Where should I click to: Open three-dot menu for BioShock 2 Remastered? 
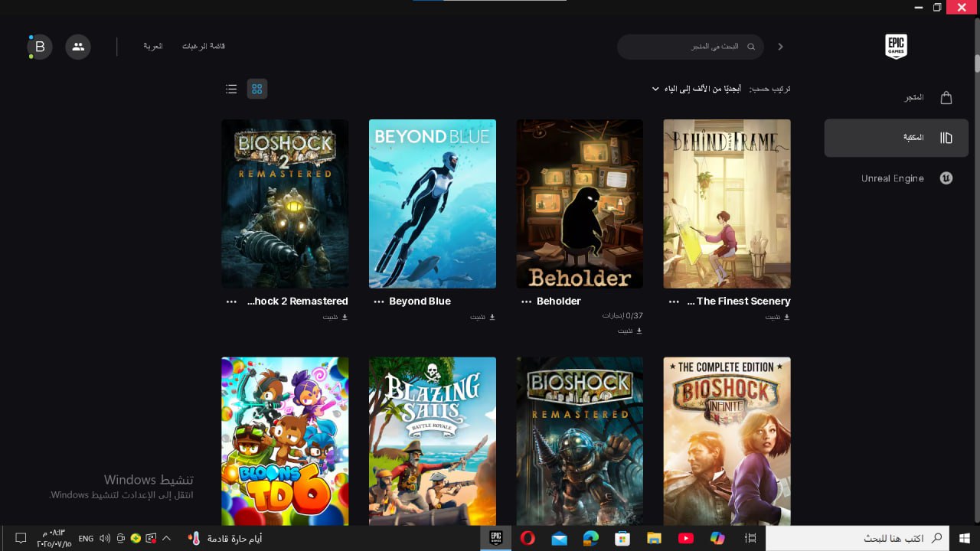tap(231, 302)
